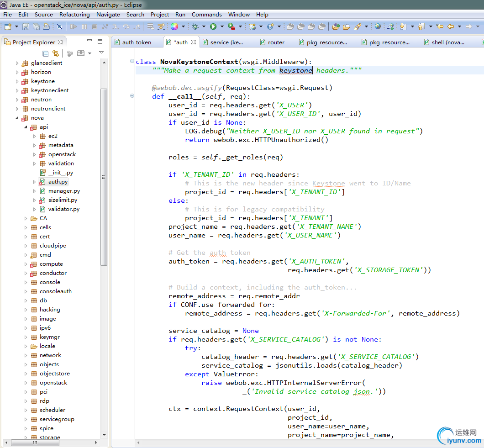Close the *auth editor tab

coord(194,42)
